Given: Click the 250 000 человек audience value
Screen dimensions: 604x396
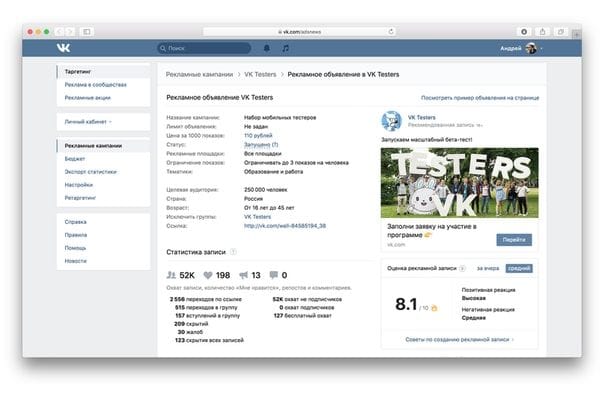Looking at the screenshot, I should coord(265,190).
